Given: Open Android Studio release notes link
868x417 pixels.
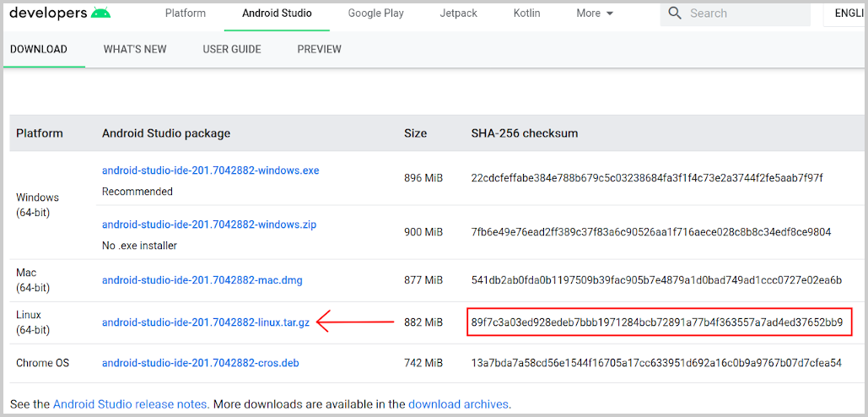Looking at the screenshot, I should [132, 403].
